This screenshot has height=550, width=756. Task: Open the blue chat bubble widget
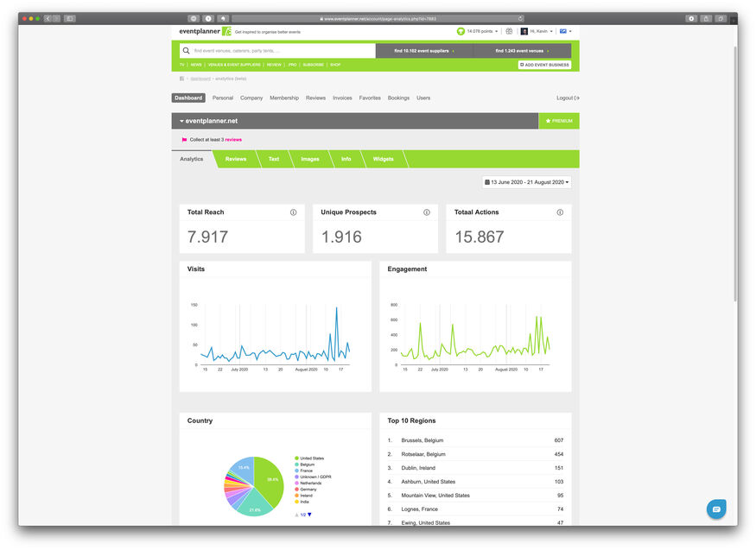click(716, 509)
